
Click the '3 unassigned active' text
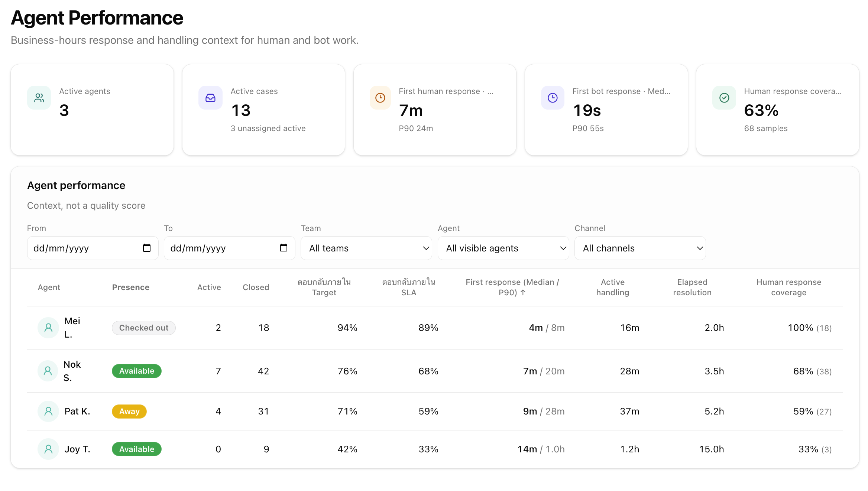[268, 128]
